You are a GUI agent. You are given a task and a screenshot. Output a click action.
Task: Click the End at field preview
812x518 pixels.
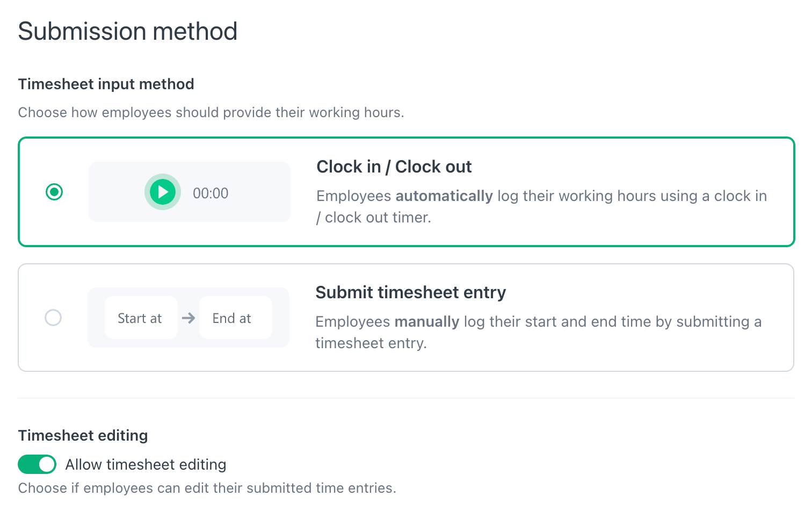point(235,318)
